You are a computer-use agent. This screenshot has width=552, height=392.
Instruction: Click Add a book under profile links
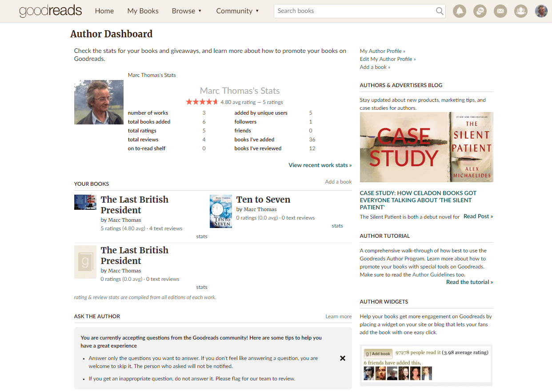point(375,67)
